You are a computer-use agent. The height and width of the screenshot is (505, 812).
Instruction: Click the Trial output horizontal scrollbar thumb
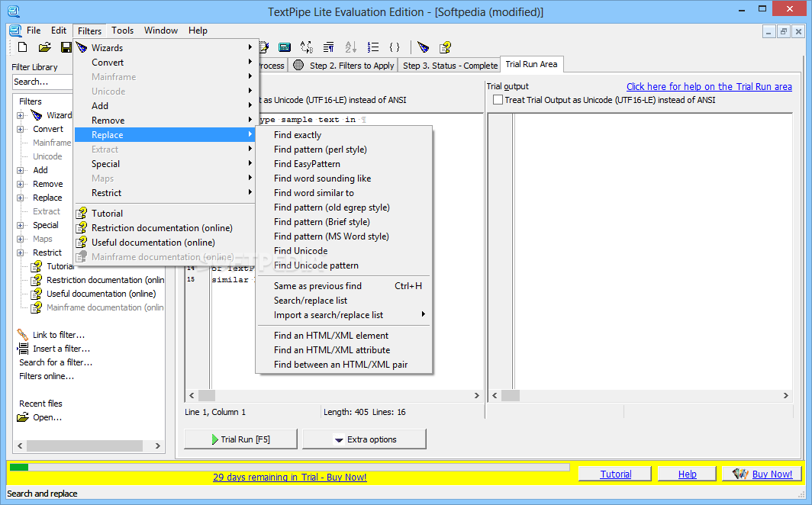click(x=510, y=395)
